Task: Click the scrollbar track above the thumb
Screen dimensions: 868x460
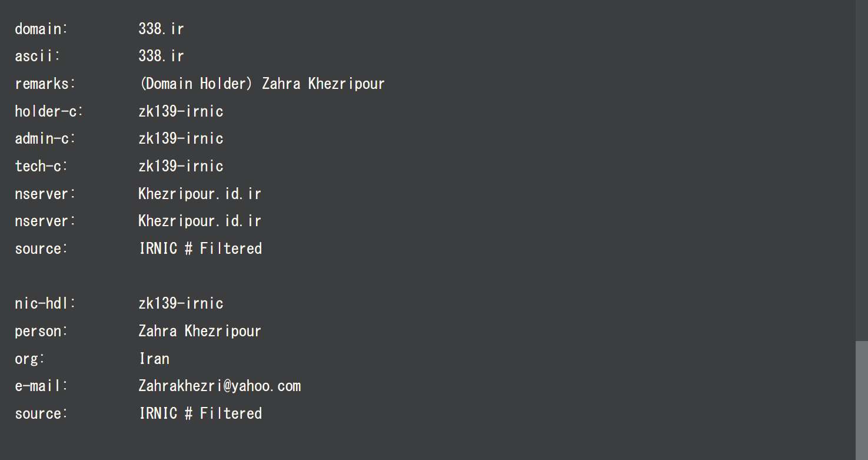Action: pyautogui.click(x=862, y=171)
